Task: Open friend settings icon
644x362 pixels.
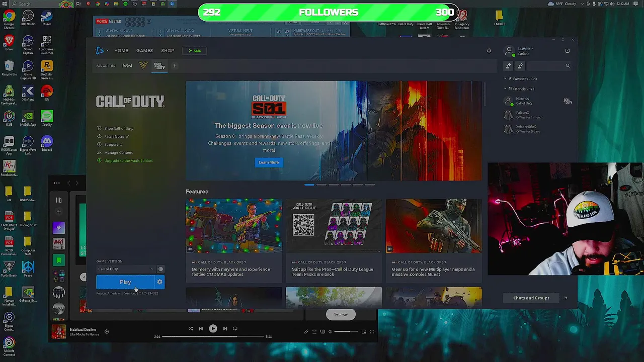Action: (x=520, y=66)
